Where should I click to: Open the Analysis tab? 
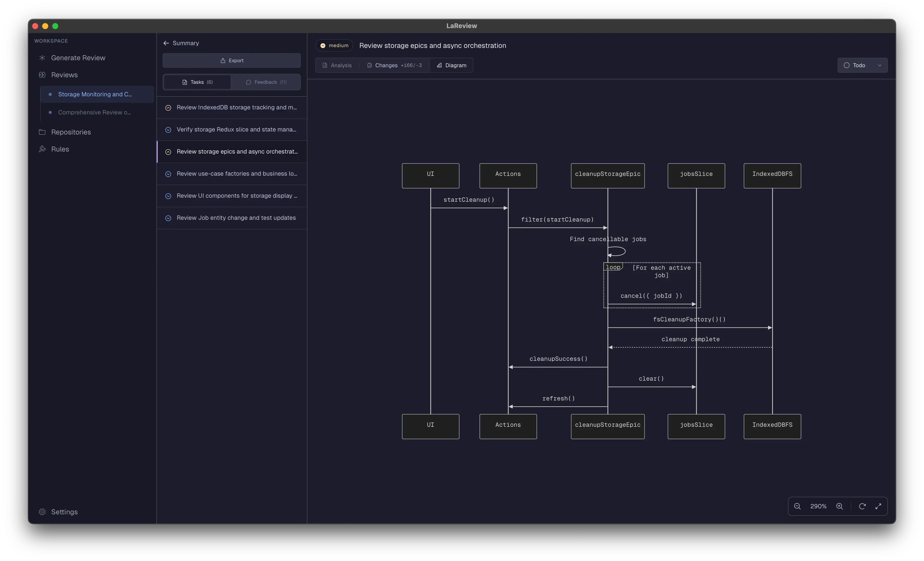point(337,65)
